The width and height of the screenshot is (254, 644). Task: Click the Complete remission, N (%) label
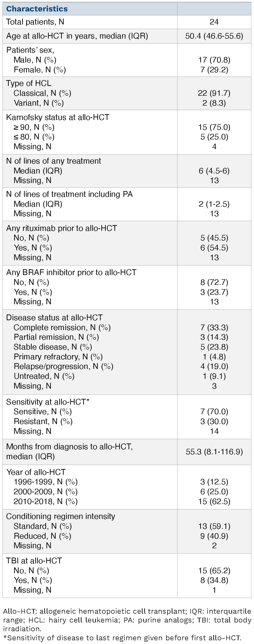pyautogui.click(x=62, y=327)
